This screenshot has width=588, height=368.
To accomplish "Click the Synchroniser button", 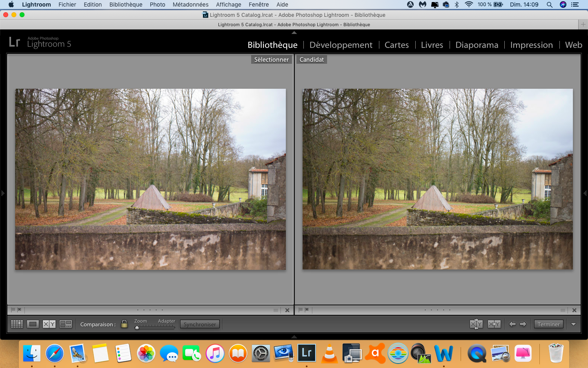I will tap(200, 324).
